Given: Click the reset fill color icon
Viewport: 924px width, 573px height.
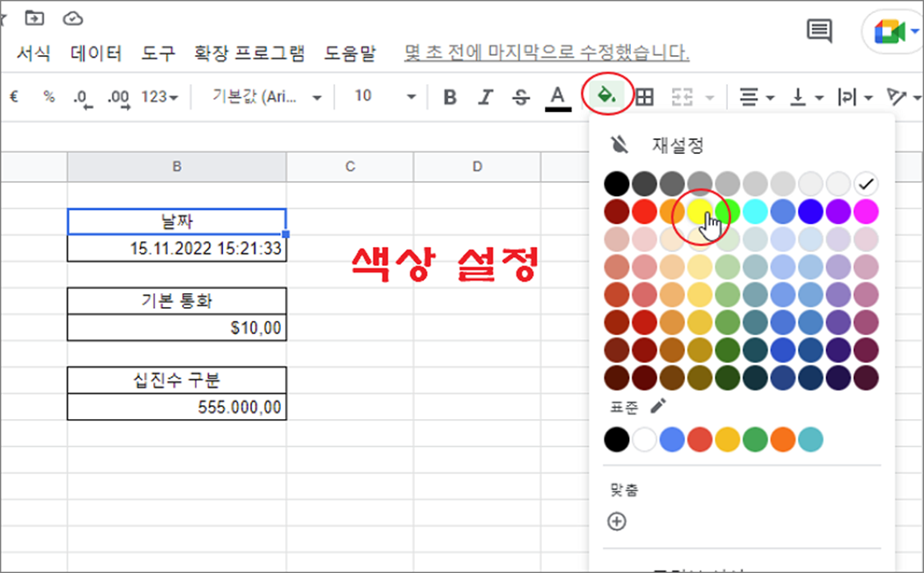Looking at the screenshot, I should [x=618, y=144].
